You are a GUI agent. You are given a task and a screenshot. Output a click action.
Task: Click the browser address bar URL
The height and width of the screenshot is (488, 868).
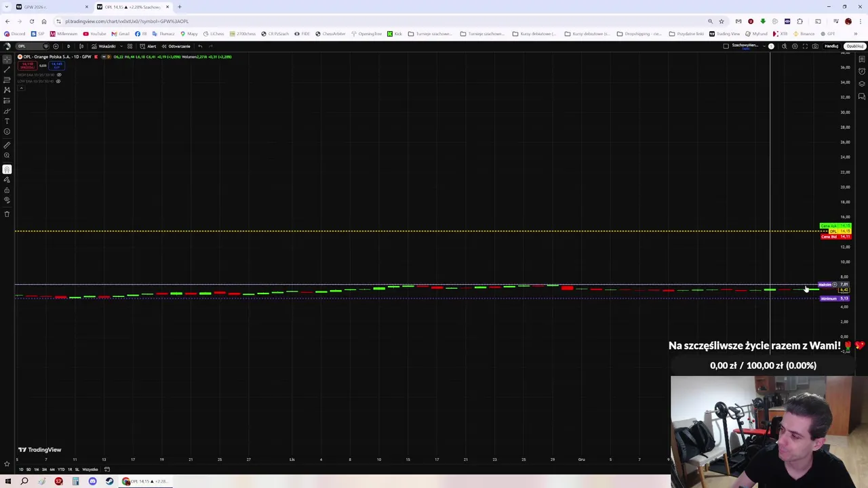127,21
